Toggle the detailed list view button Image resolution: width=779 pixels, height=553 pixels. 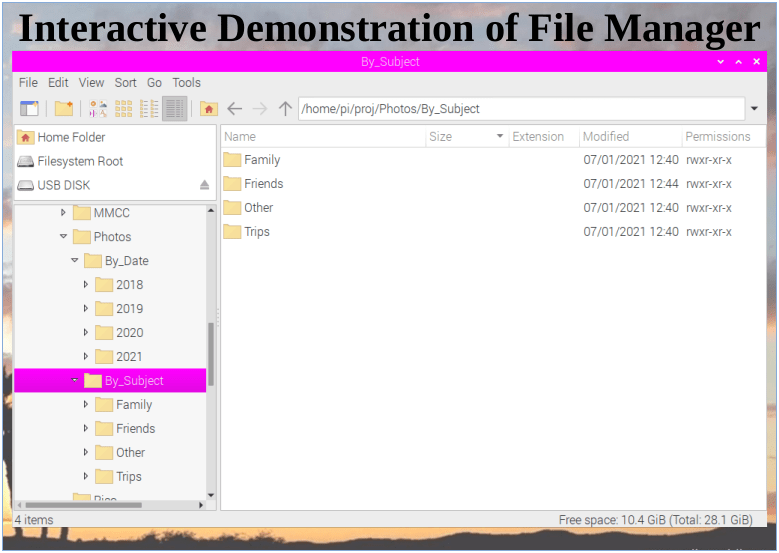coord(174,109)
